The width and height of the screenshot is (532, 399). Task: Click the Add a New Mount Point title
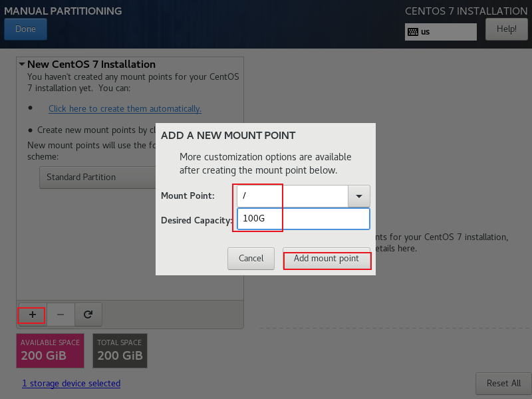(x=228, y=136)
